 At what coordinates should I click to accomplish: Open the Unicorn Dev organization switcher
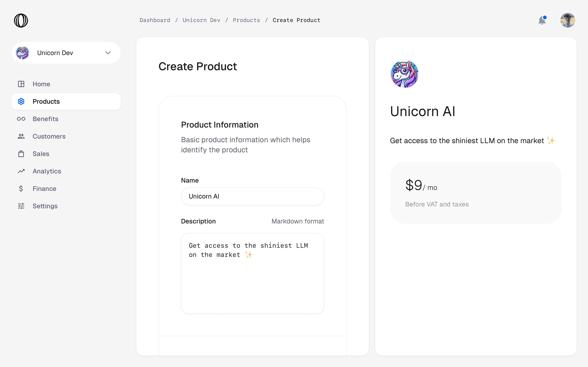click(x=66, y=53)
